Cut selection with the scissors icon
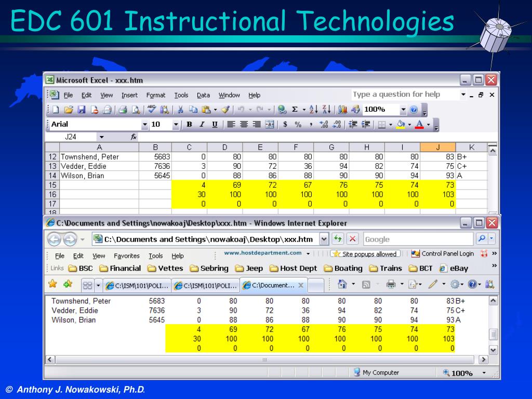Viewport: 532px width, 399px height. [180, 110]
